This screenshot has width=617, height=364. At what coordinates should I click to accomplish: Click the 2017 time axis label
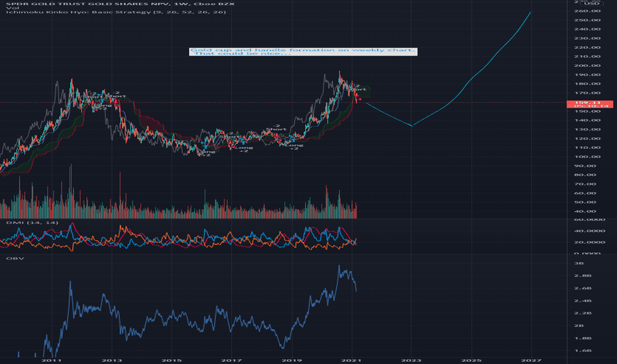232,361
